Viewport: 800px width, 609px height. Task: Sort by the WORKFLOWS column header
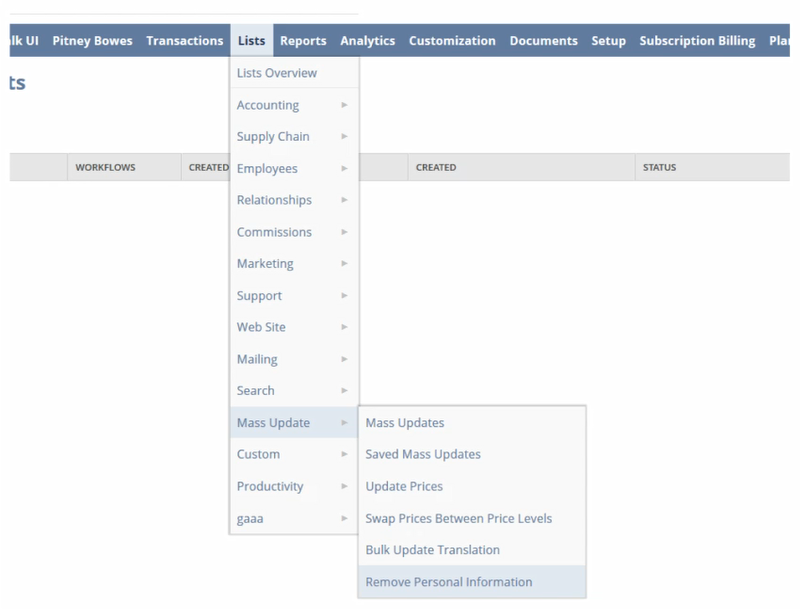124,167
